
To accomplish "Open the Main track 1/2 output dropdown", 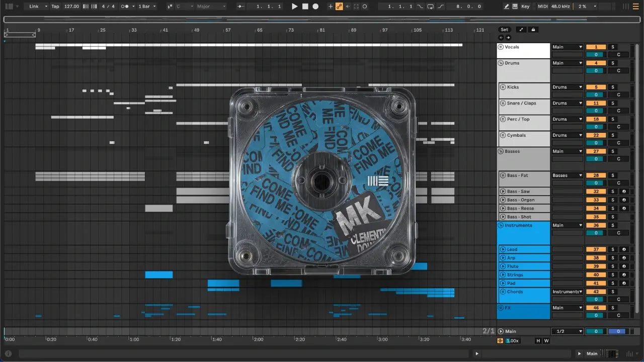I will tap(567, 331).
